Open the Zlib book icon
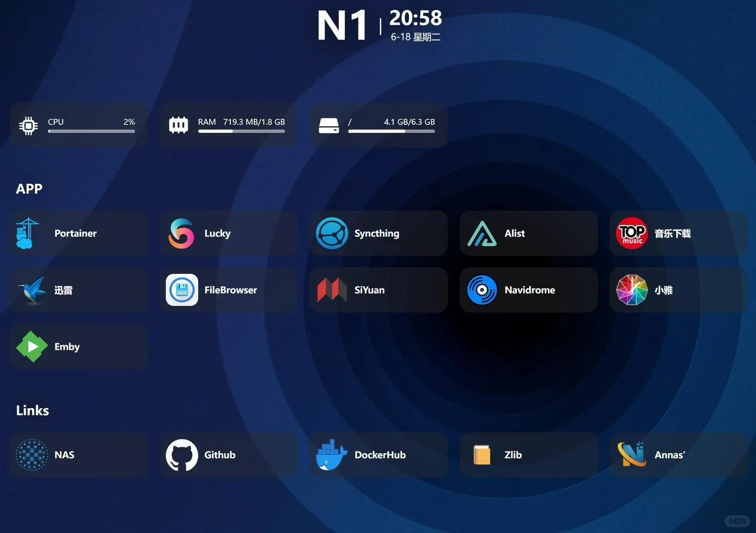This screenshot has width=756, height=533. [482, 455]
